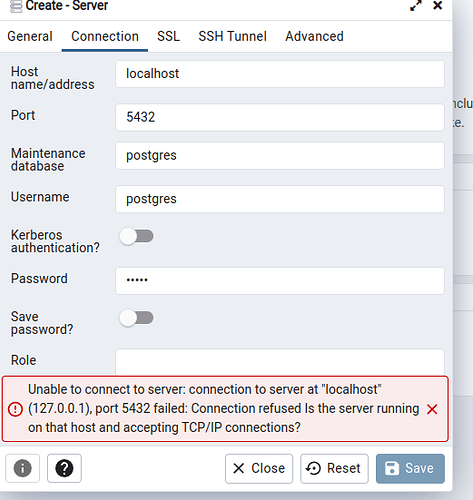Dismiss the error message with red X
This screenshot has height=500, width=473.
click(432, 409)
